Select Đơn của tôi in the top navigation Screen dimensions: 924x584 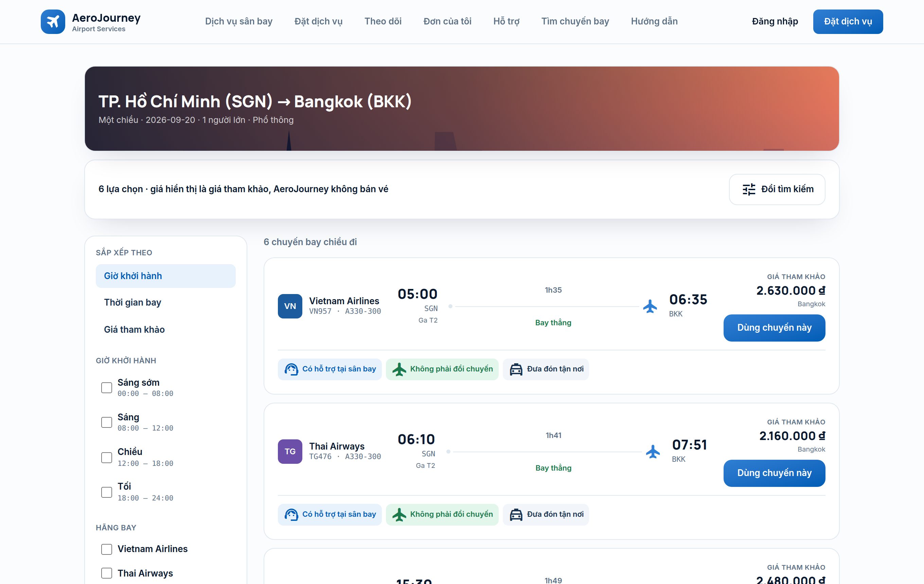[x=447, y=21]
